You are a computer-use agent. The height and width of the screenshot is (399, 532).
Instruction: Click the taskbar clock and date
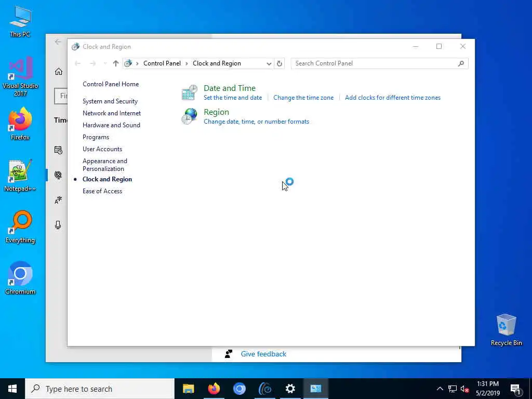[487, 389]
